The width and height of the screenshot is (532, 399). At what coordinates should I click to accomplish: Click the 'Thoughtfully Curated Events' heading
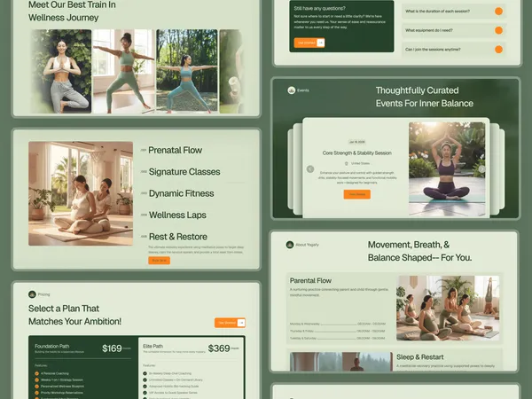pyautogui.click(x=424, y=97)
